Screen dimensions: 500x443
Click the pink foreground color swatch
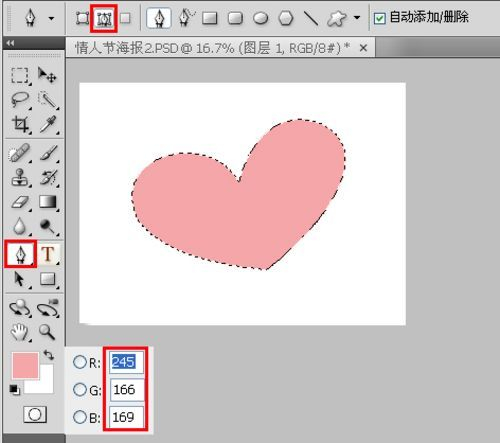[25, 365]
